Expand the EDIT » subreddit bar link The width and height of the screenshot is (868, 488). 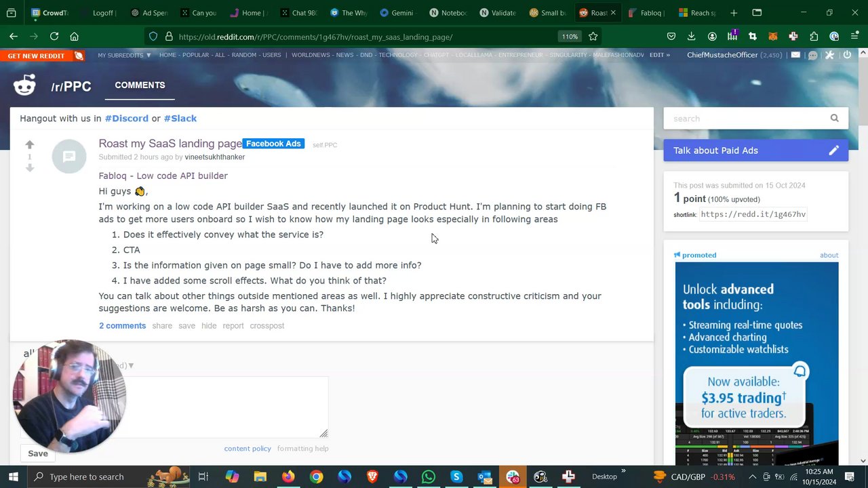[660, 55]
